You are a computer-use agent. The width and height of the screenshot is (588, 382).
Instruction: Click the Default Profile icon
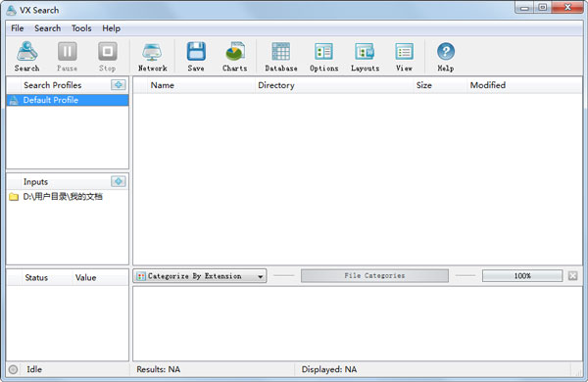point(14,100)
